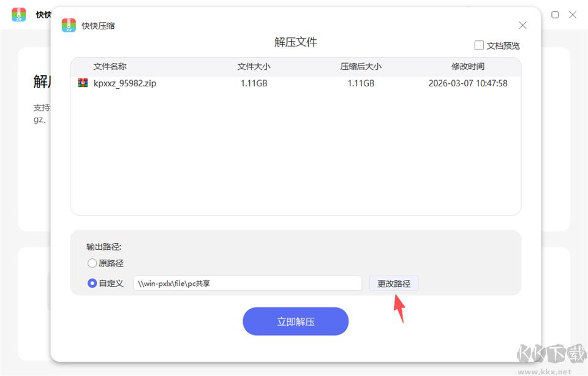Viewport: 588px width, 376px height.
Task: Click the 快快压缩 app icon in the dialog title bar
Action: (x=68, y=25)
